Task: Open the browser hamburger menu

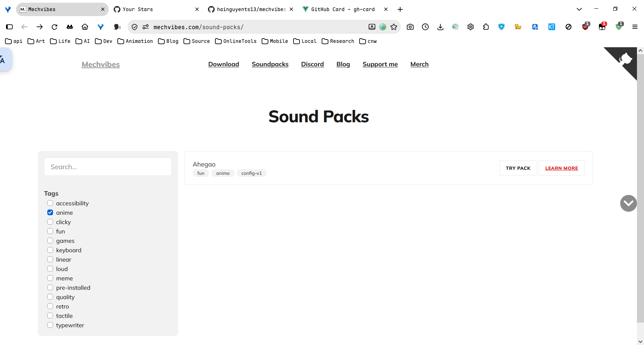Action: [635, 27]
